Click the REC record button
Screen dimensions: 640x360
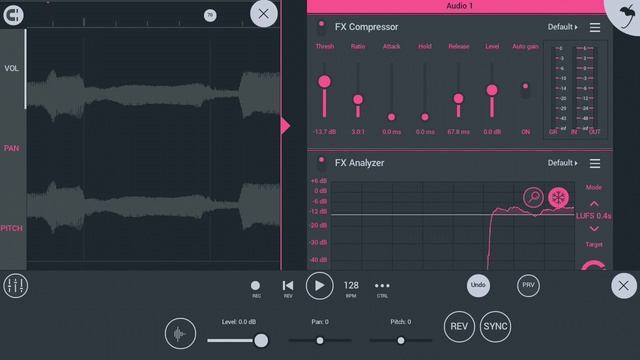(256, 289)
